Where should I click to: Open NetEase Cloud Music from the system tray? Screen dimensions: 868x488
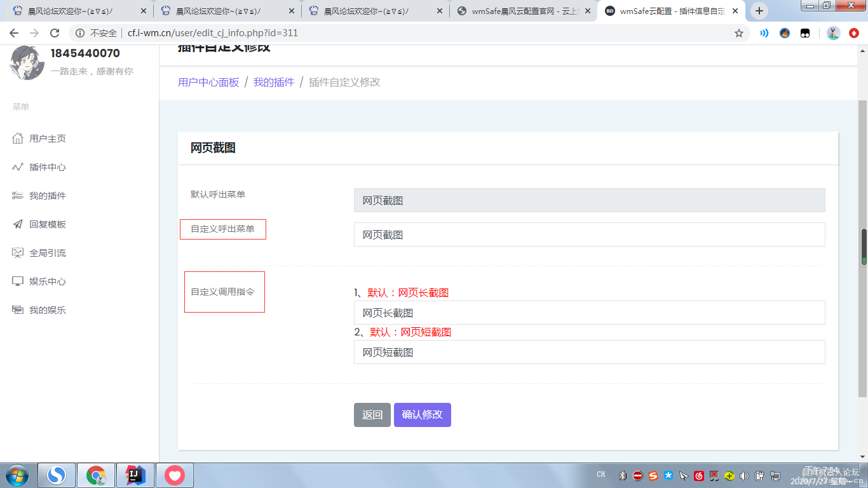pyautogui.click(x=699, y=475)
